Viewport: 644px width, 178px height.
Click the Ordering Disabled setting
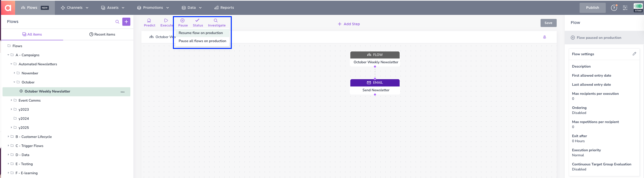[579, 110]
